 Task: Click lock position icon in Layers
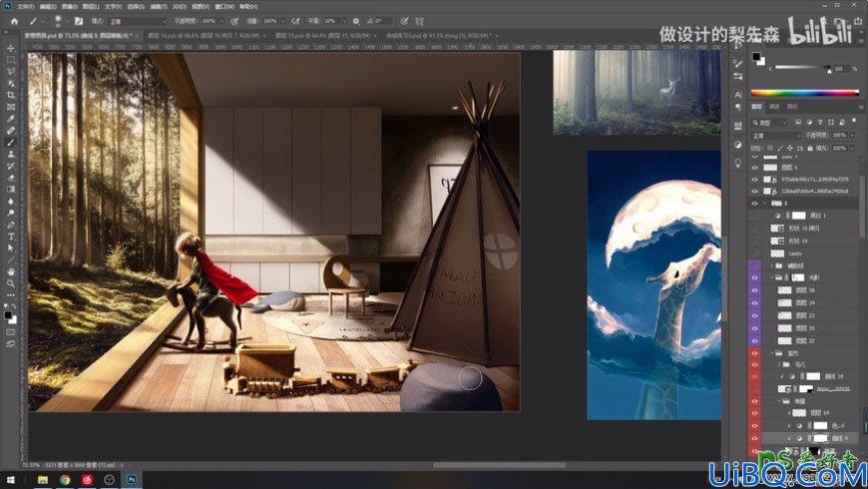(x=790, y=148)
